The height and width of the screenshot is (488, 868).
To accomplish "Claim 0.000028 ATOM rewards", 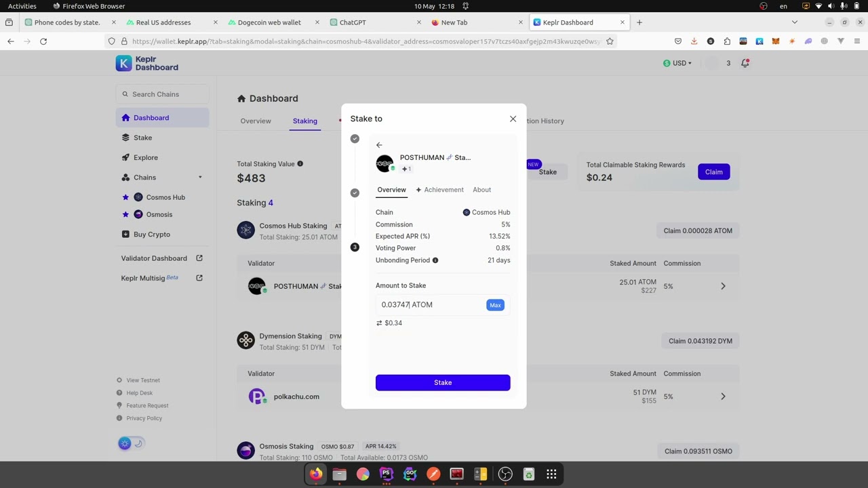I will coord(698,230).
